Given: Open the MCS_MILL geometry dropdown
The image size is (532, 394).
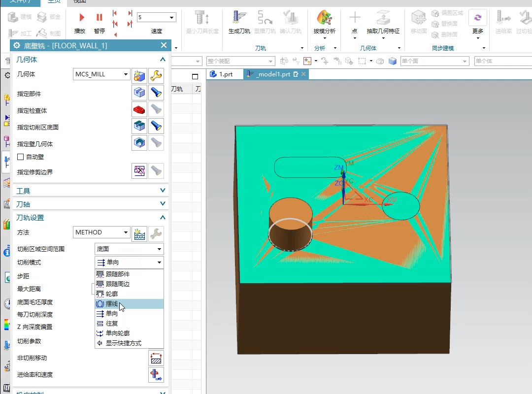Looking at the screenshot, I should (x=101, y=74).
